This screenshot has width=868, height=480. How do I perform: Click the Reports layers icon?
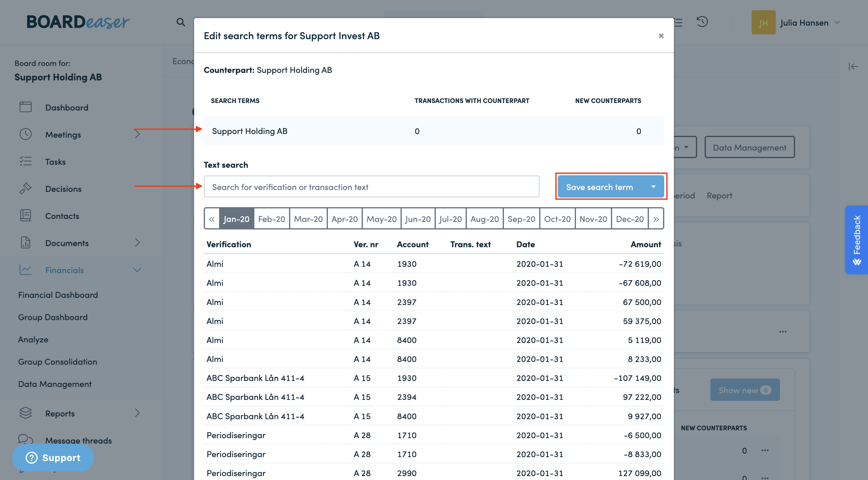click(x=26, y=413)
